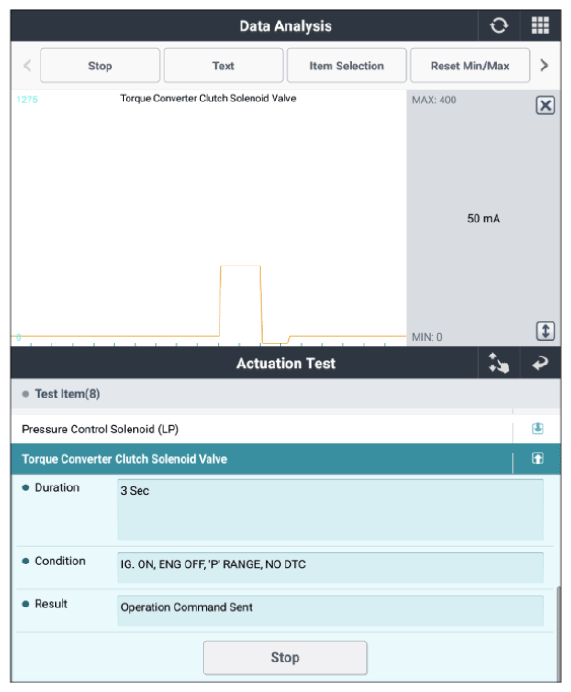Select Torque Converter Clutch Solenoid Valve row

(261, 459)
